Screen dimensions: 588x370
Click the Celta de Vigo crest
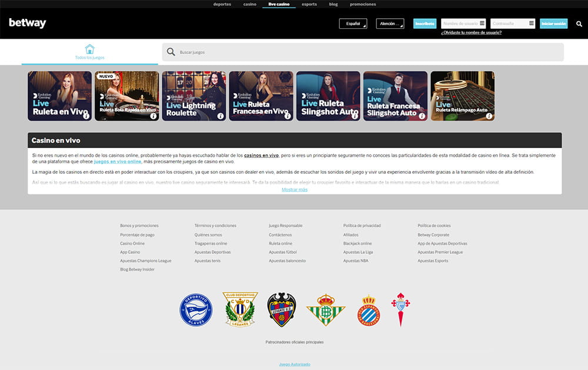click(400, 310)
